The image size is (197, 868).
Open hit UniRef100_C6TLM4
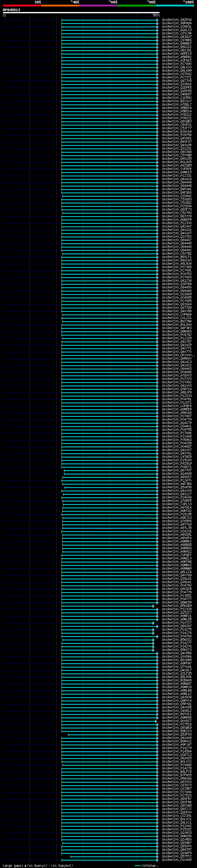tap(176, 33)
